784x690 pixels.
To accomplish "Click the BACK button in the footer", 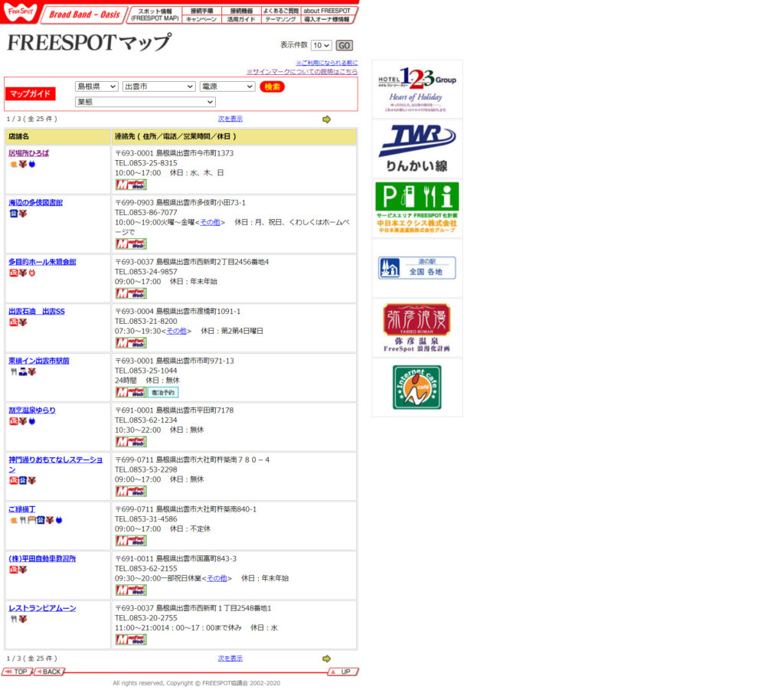I will pyautogui.click(x=49, y=672).
